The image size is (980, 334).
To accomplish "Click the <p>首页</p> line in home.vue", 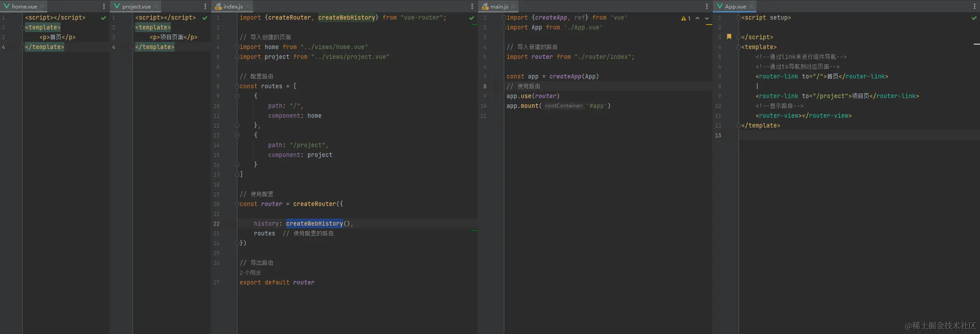I will coord(58,37).
